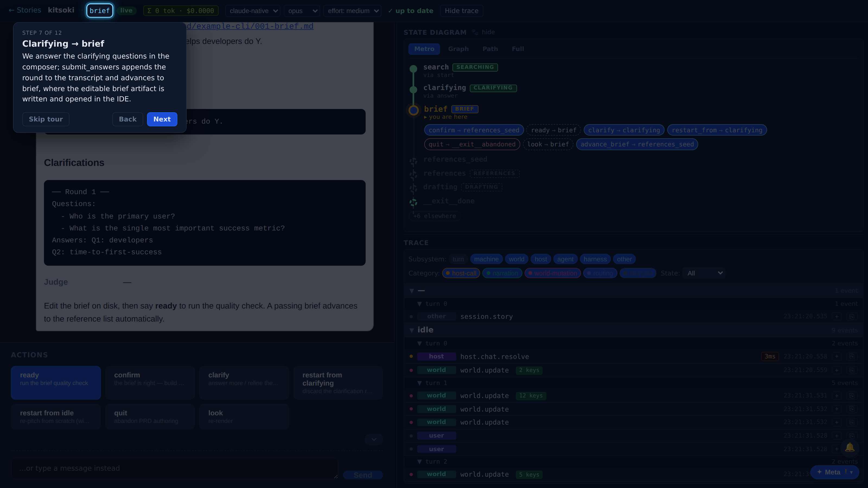Toggle the host subsystem filter

[x=541, y=259]
